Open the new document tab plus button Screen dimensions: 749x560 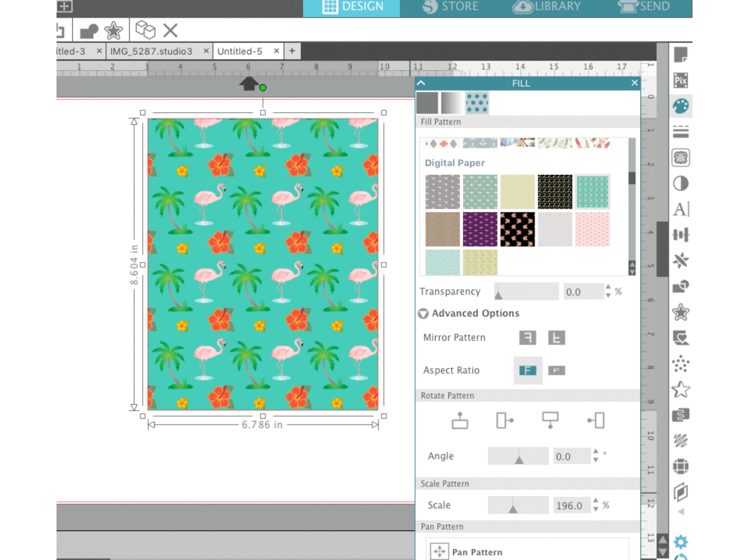coord(291,50)
